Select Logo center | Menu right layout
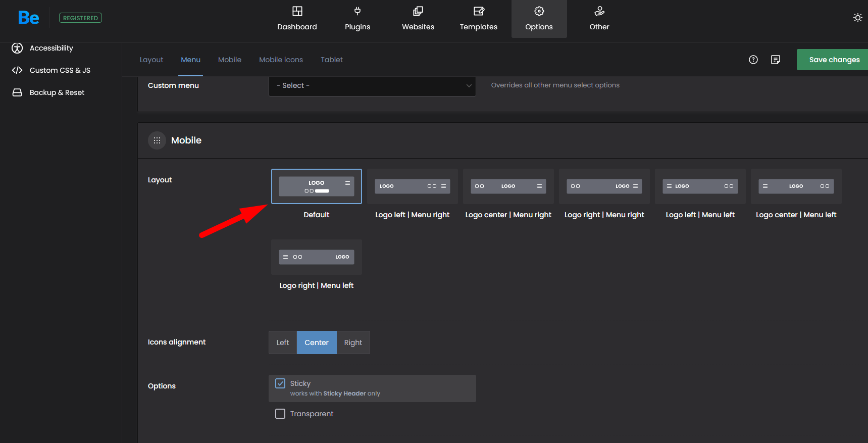 click(508, 186)
